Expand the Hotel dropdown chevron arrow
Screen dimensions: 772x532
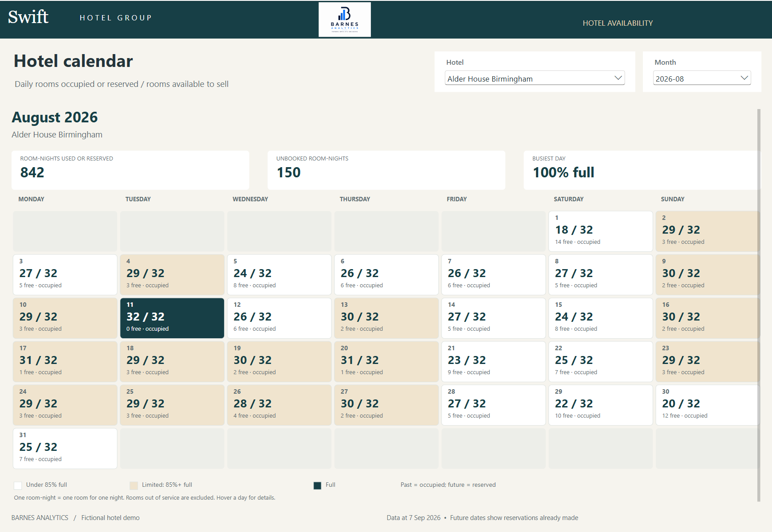pyautogui.click(x=618, y=78)
